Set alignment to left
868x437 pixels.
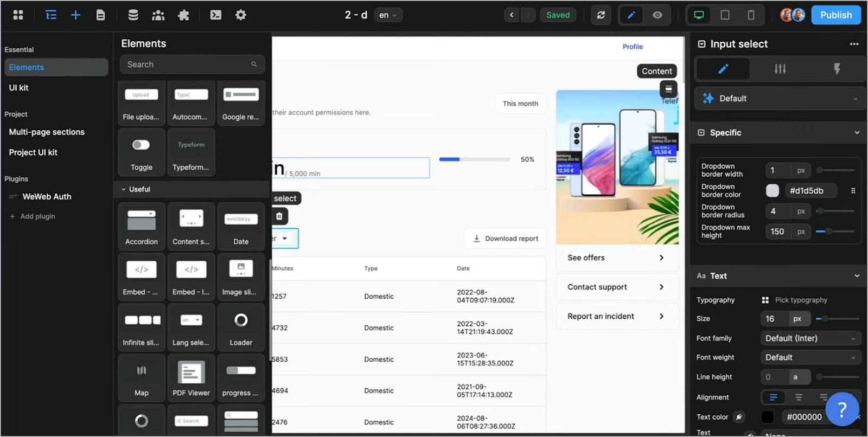(x=774, y=397)
